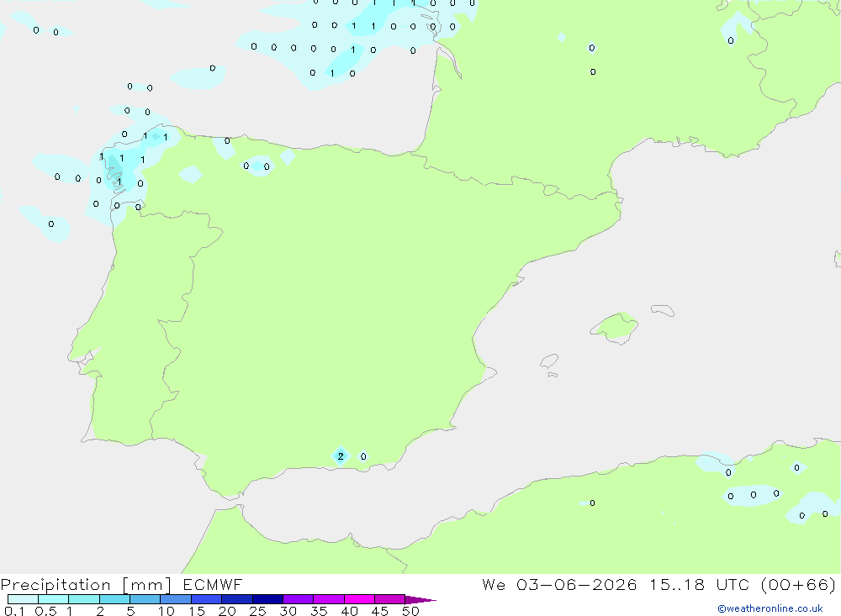Select the 5–10 mm legend color swatch
841x616 pixels.
[x=145, y=599]
